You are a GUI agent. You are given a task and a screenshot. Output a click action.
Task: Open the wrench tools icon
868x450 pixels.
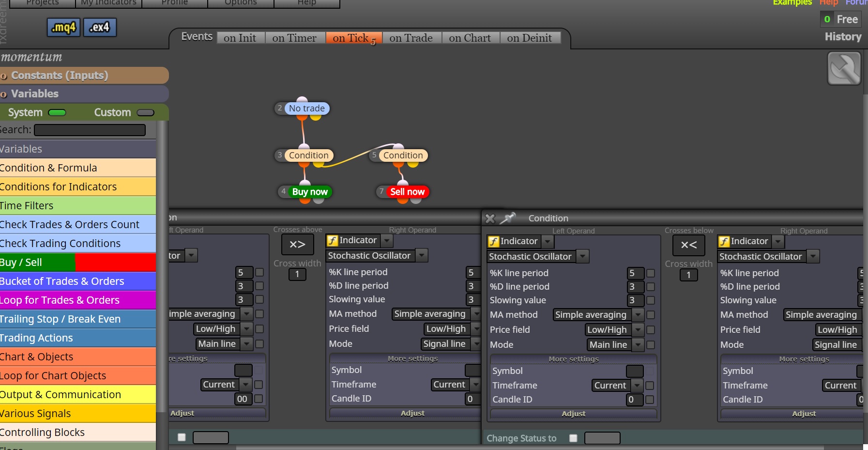844,69
